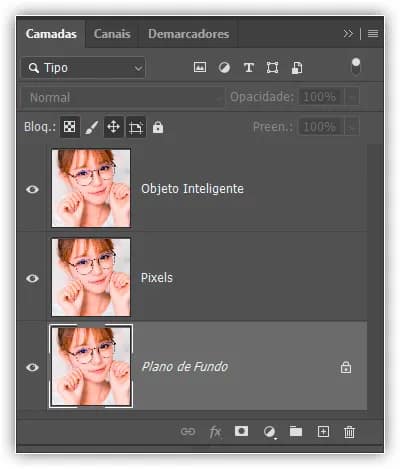Filter layers by type (T) icon
Screen dimensions: 400x469
coord(249,68)
